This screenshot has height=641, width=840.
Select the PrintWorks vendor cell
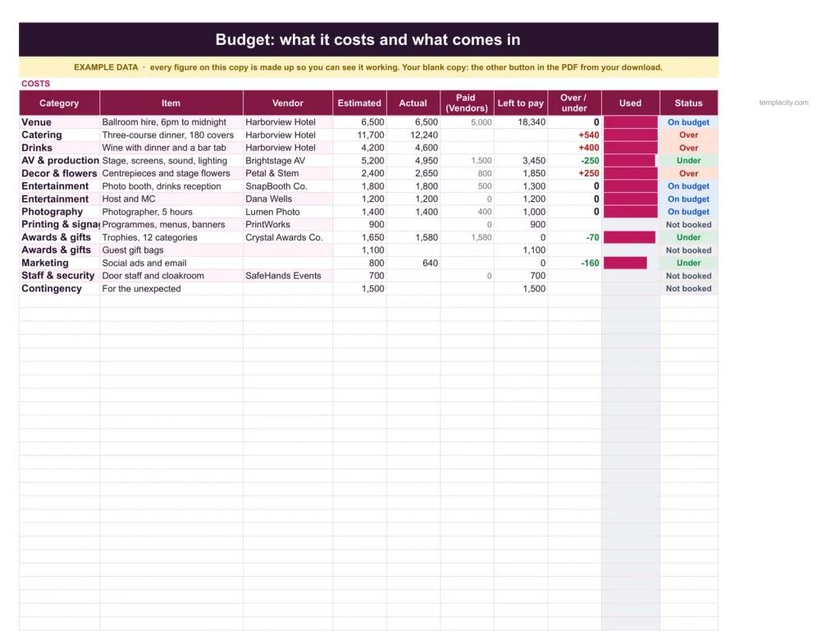pyautogui.click(x=288, y=225)
